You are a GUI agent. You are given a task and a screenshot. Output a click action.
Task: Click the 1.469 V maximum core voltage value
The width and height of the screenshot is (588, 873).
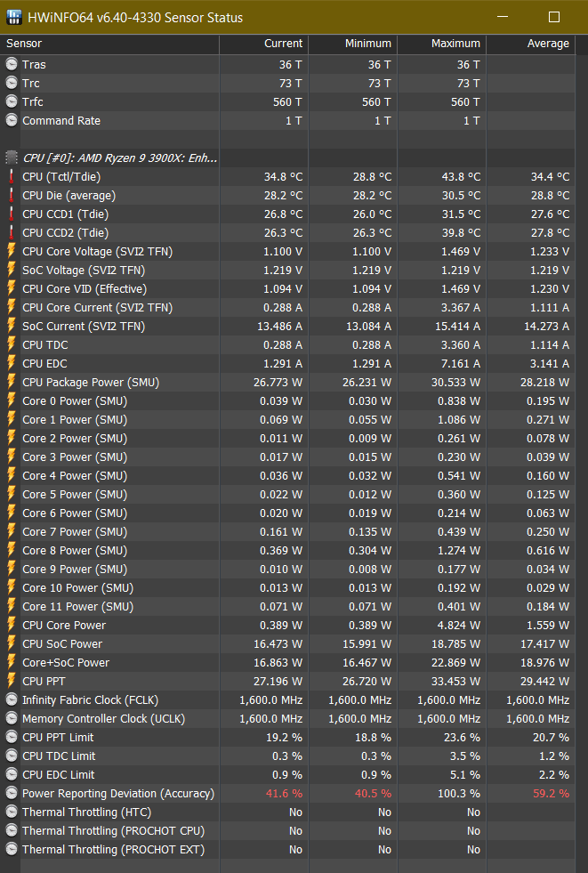(x=461, y=251)
